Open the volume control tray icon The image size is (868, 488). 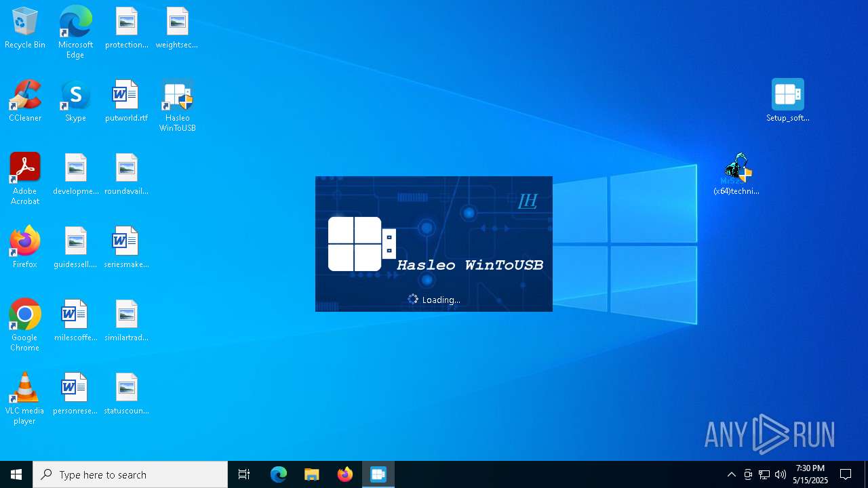(781, 474)
